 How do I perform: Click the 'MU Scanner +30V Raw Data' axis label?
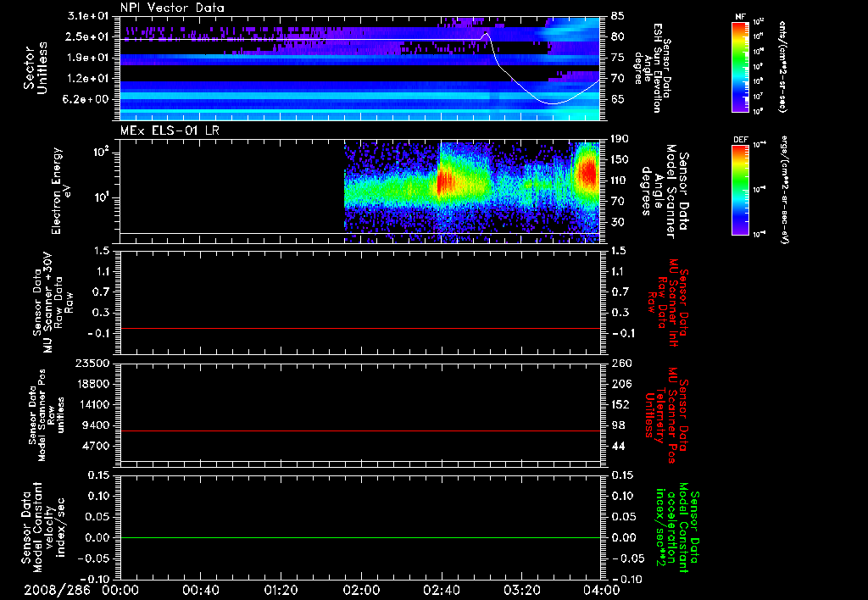52,303
